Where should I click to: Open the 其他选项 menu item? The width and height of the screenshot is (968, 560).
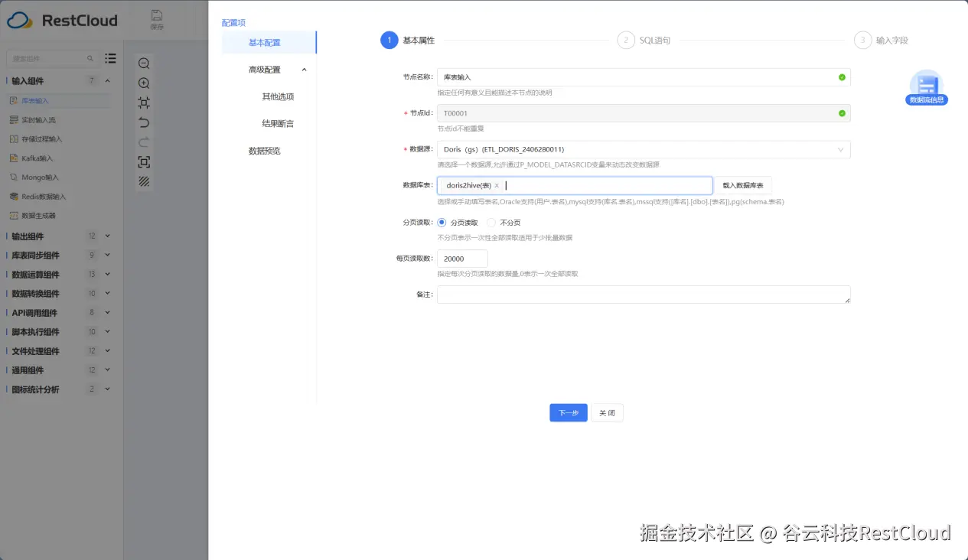coord(278,96)
